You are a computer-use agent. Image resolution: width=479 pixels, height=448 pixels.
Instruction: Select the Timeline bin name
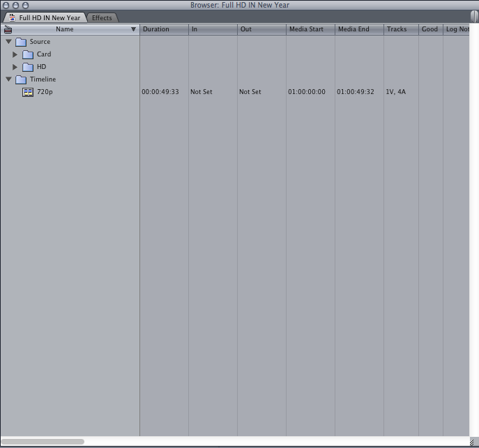[x=43, y=79]
